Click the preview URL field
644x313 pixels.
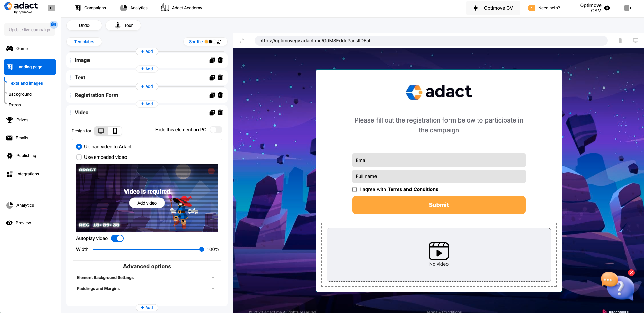[431, 41]
